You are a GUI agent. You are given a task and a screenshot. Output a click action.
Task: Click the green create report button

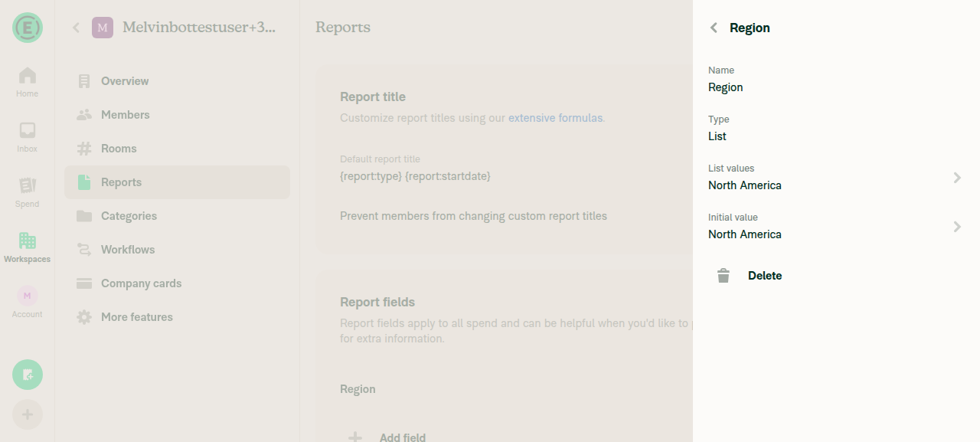(x=28, y=375)
